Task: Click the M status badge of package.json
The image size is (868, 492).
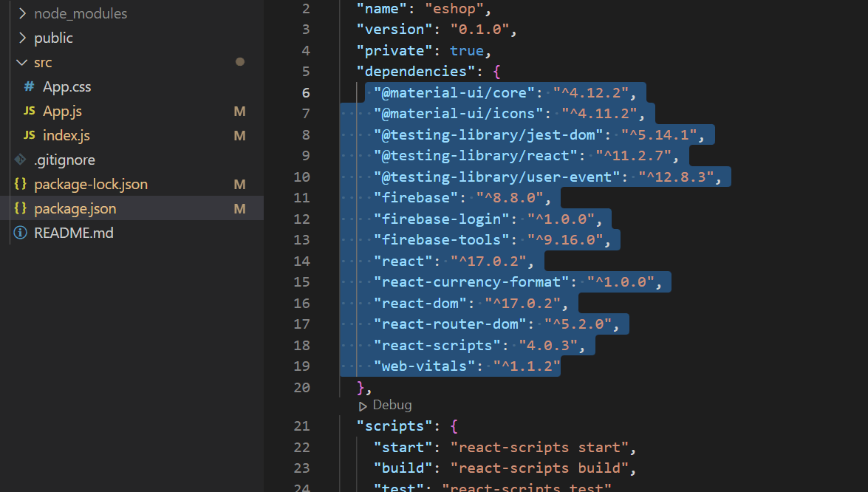Action: click(239, 208)
